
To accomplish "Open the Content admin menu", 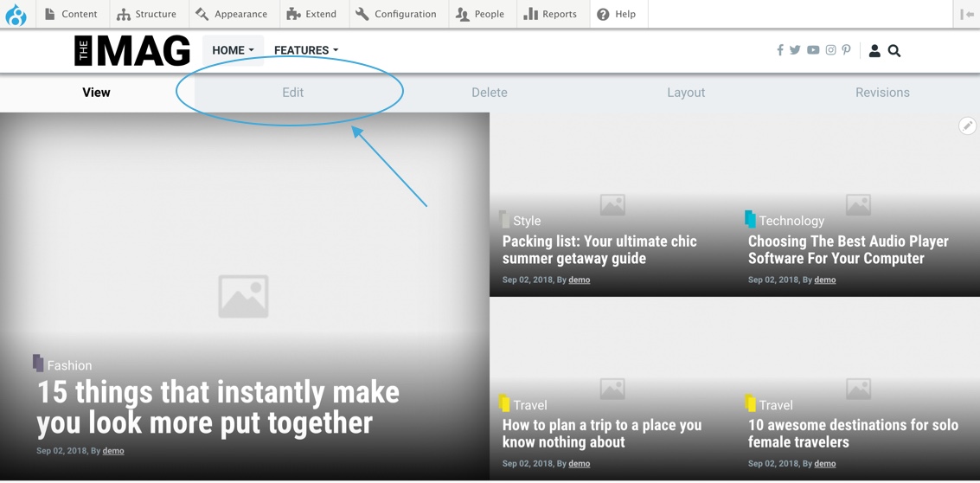I will (73, 14).
